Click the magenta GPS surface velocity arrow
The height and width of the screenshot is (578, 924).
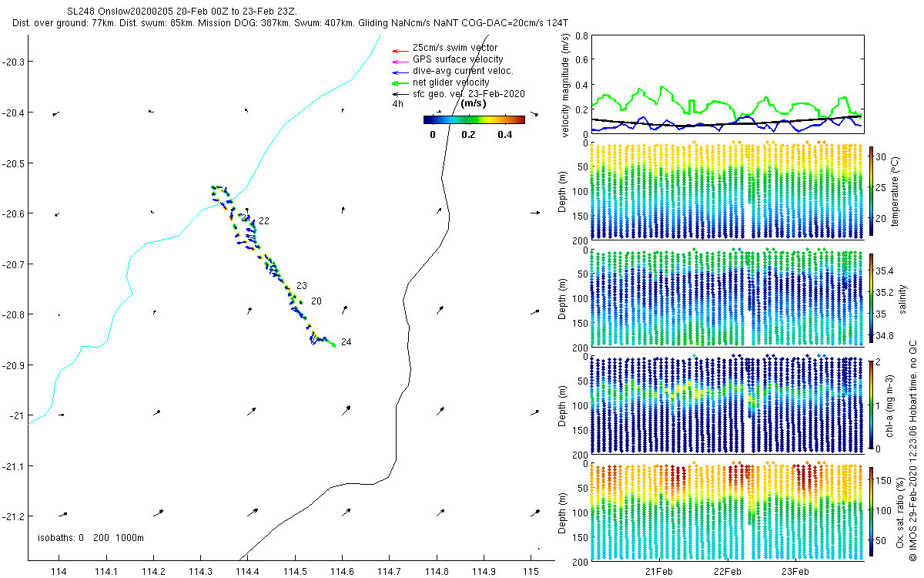pyautogui.click(x=399, y=59)
